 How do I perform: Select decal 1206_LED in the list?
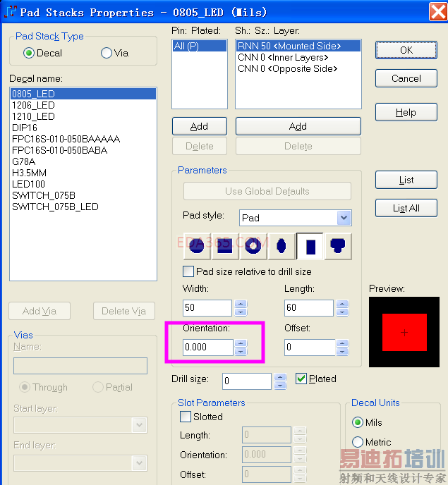(83, 105)
